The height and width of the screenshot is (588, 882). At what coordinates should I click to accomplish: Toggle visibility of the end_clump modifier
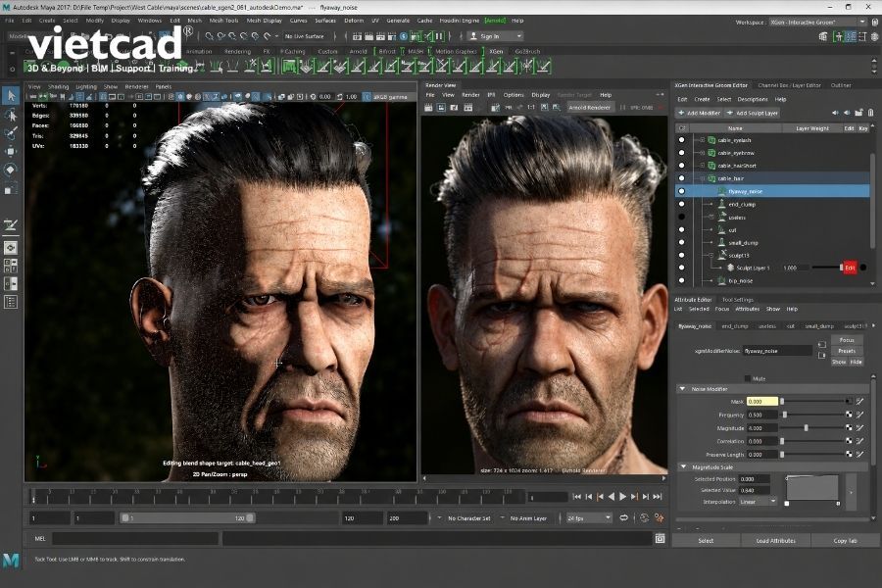point(682,204)
